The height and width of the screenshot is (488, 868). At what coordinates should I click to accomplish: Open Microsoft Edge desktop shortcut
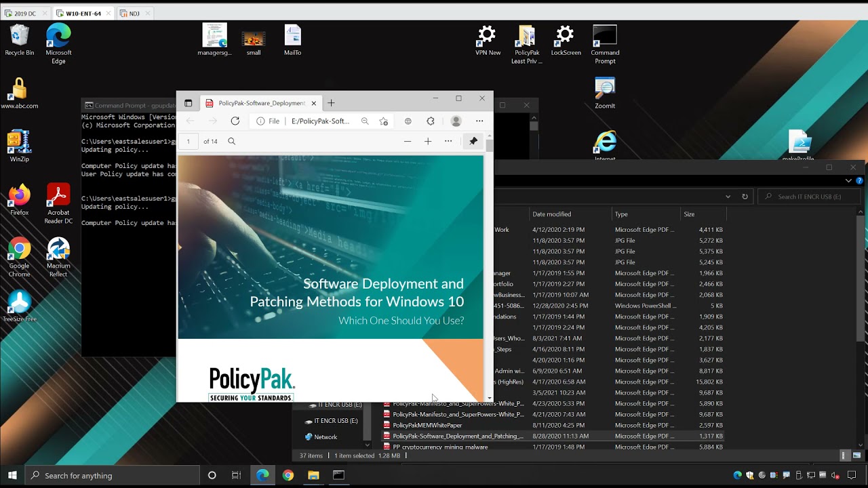[x=58, y=44]
